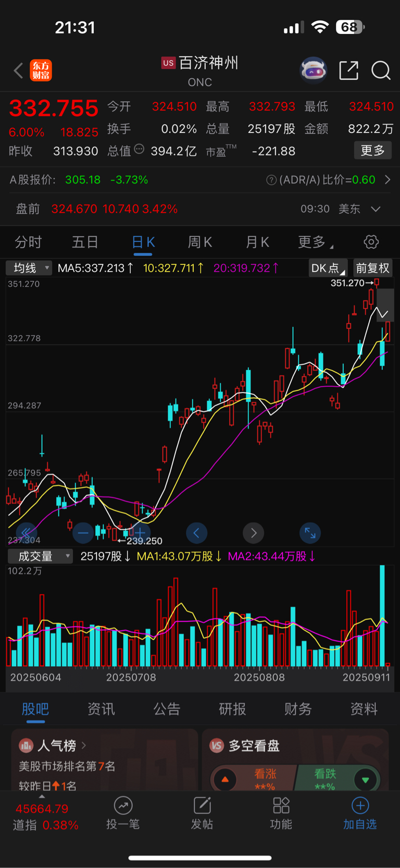Open the 成交量 indicator dropdown
The image size is (400, 868).
coord(40,556)
